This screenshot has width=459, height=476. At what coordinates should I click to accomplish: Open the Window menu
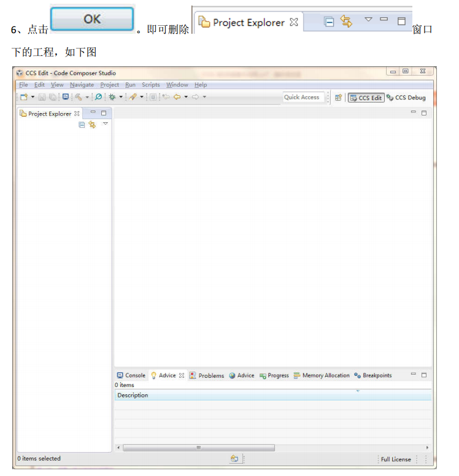177,85
